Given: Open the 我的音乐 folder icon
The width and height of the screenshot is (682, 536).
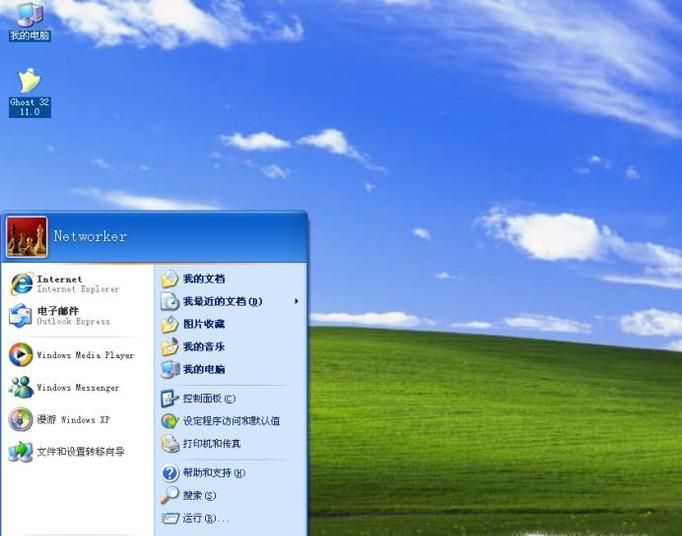Looking at the screenshot, I should [x=170, y=347].
